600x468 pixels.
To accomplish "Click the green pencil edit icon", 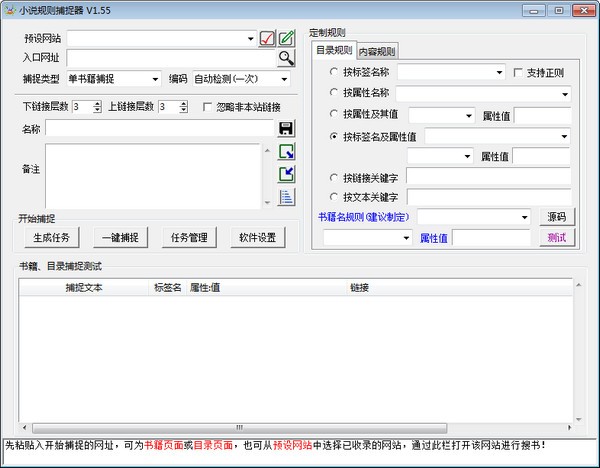I will (x=287, y=39).
